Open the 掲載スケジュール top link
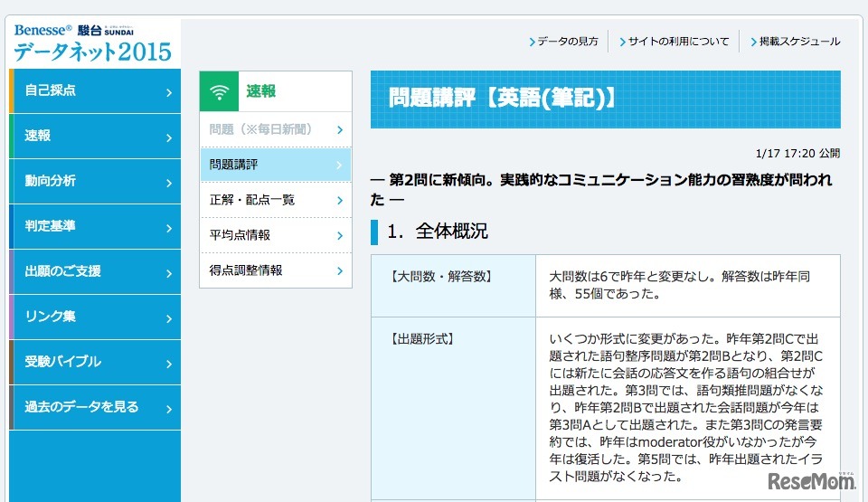 796,41
